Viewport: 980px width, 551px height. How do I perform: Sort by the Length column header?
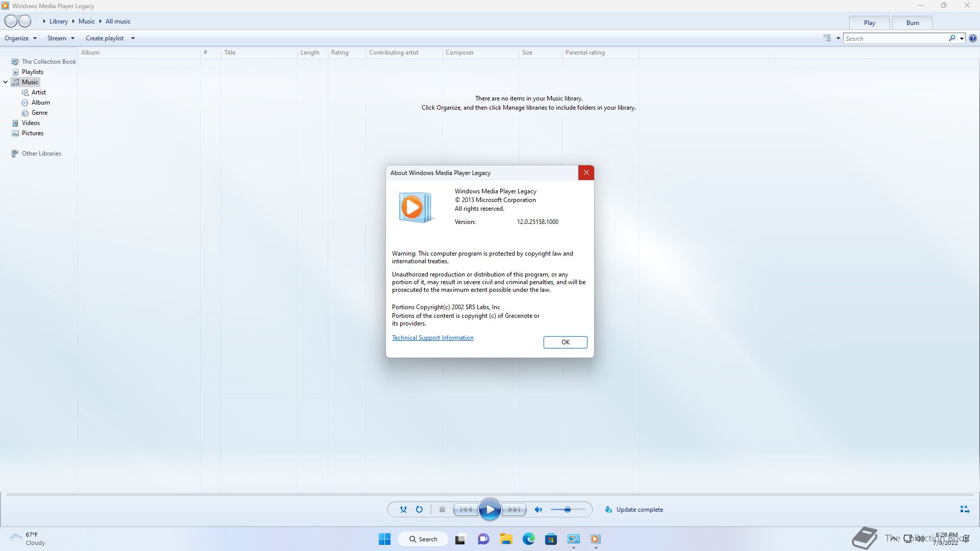tap(312, 53)
